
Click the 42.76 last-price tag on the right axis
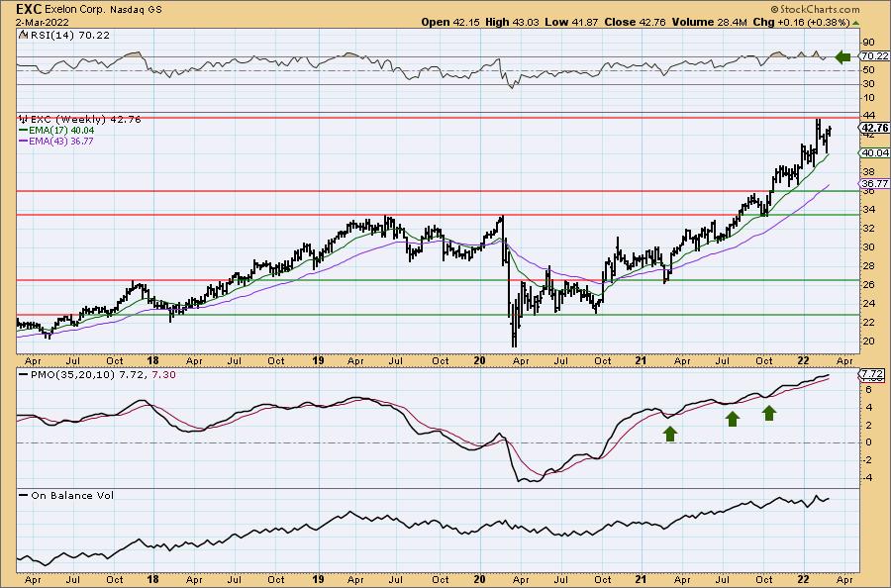(874, 128)
